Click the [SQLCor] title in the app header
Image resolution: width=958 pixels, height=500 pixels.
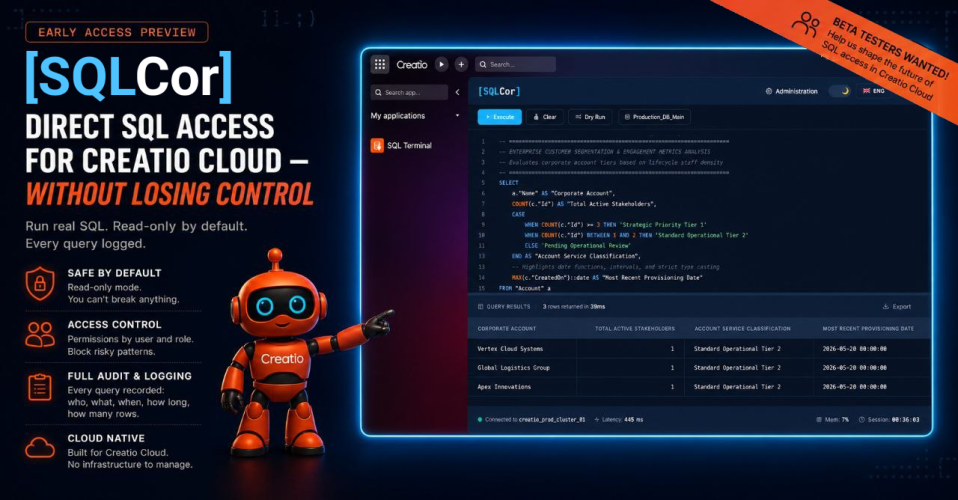[499, 91]
